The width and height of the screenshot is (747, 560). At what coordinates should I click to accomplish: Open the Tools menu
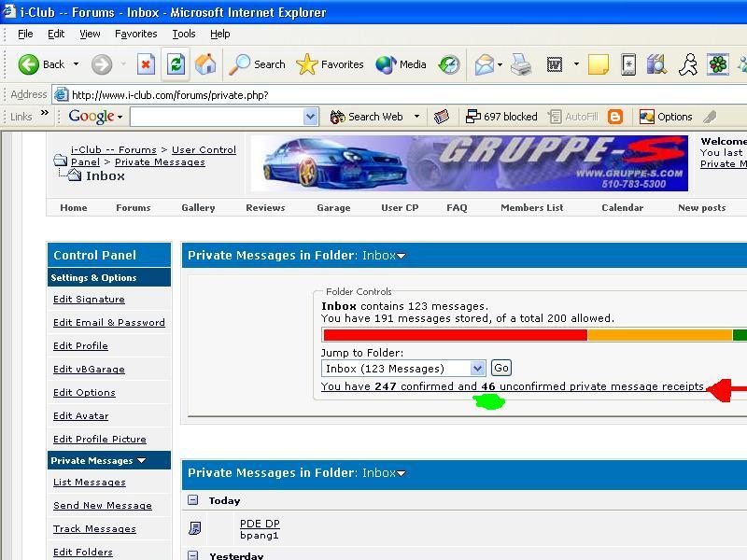pos(183,34)
